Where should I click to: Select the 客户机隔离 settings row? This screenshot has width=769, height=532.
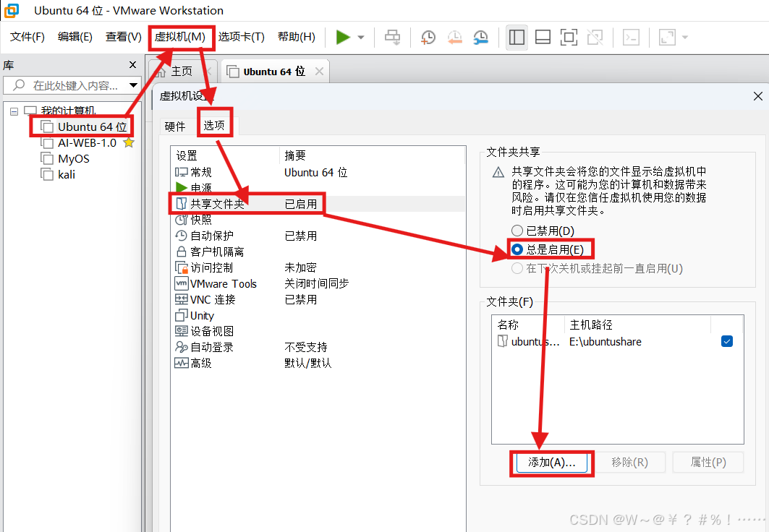[x=318, y=252]
